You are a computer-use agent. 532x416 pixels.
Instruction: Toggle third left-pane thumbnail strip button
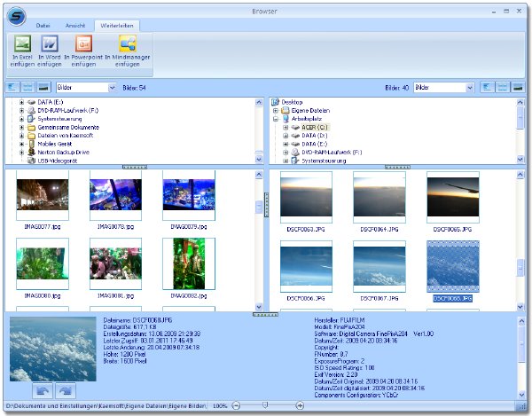43,87
